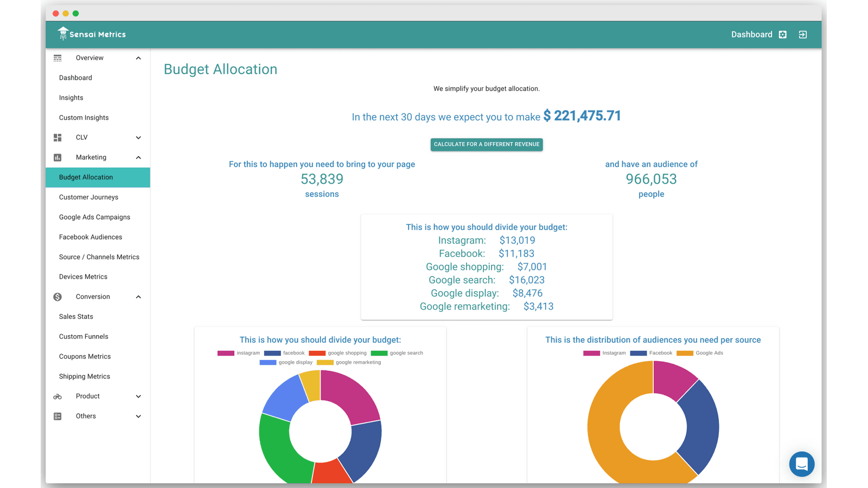Open the Dashboard menu item in the header
Screen dimensions: 868x488
click(751, 34)
